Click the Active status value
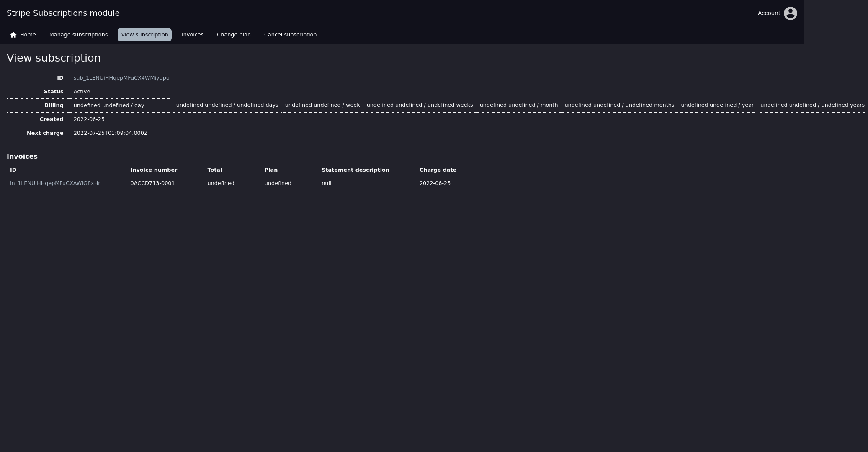This screenshot has width=868, height=452. tap(82, 92)
